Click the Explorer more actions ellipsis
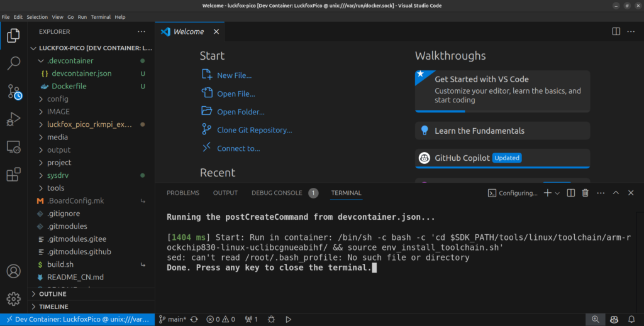 pos(142,31)
